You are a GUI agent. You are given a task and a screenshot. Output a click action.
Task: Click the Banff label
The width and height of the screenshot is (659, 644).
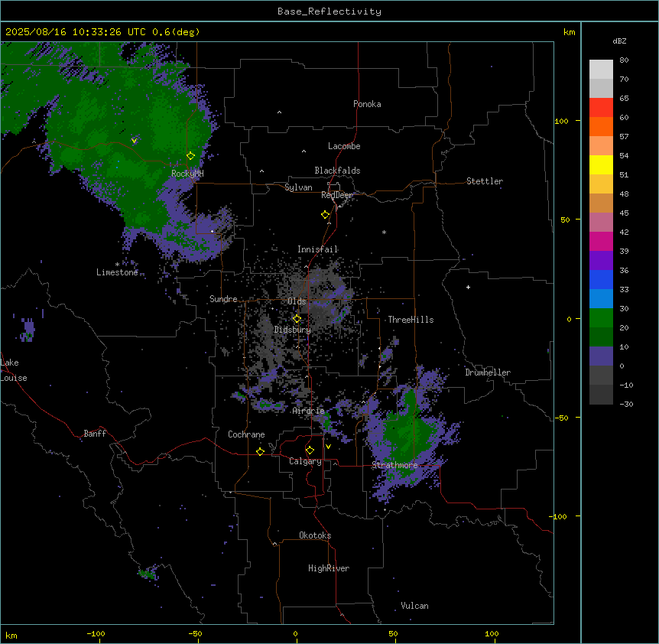click(x=95, y=434)
